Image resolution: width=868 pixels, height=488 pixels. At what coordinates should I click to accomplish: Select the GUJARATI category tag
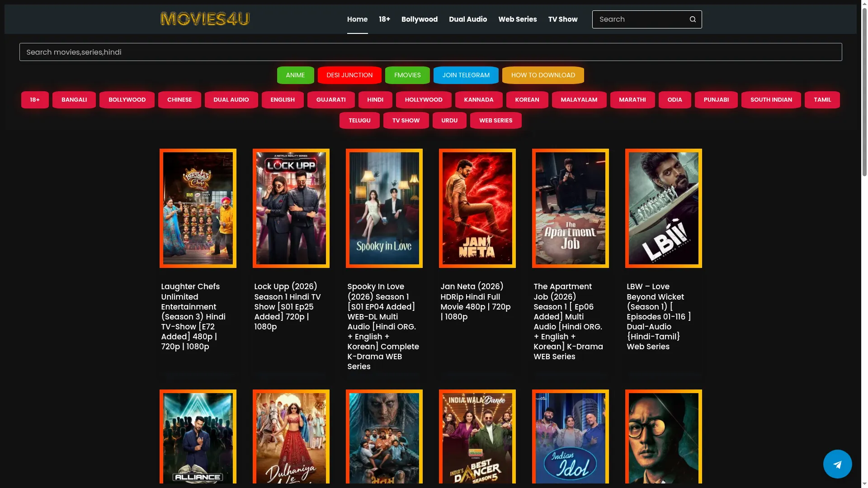pyautogui.click(x=331, y=100)
